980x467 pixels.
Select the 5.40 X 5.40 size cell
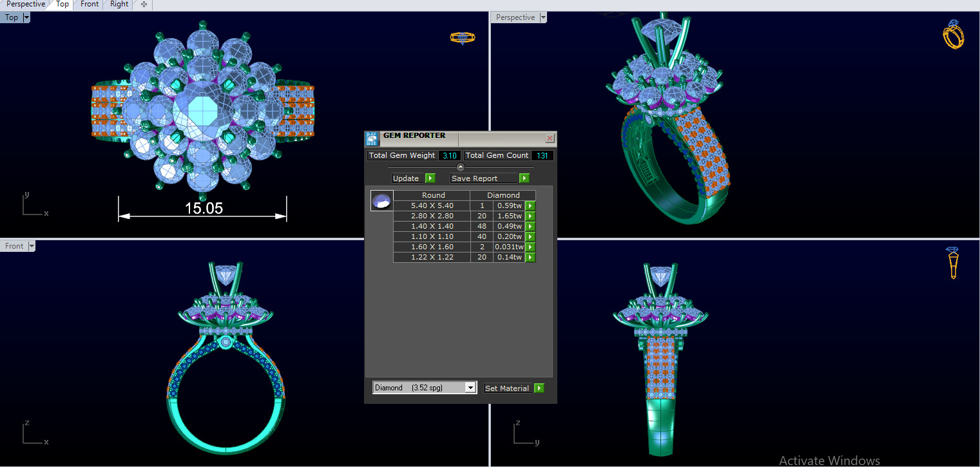tap(432, 206)
